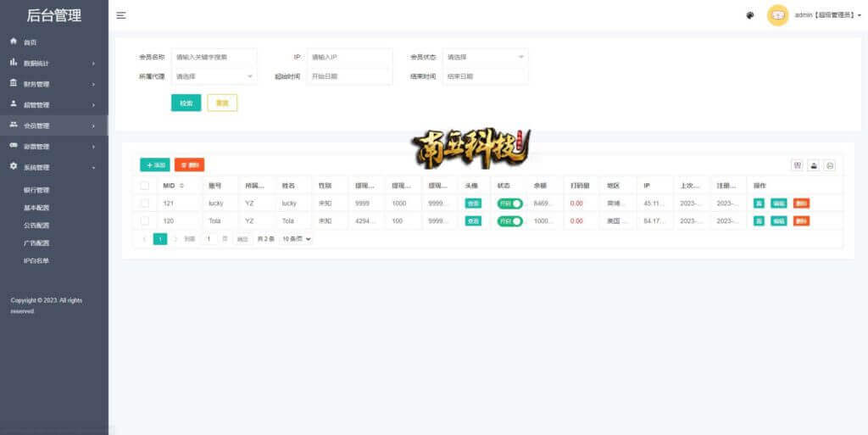
Task: Expand the 彩票管理 menu chevron
Action: (x=93, y=147)
